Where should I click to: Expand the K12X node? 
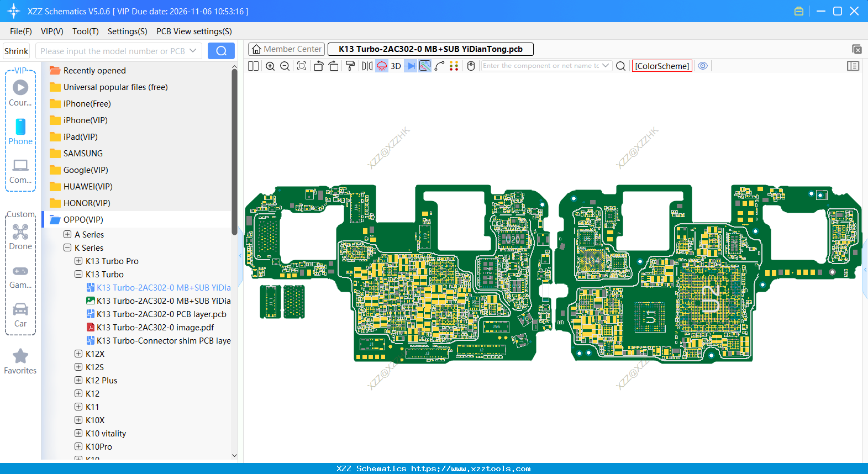pos(78,354)
